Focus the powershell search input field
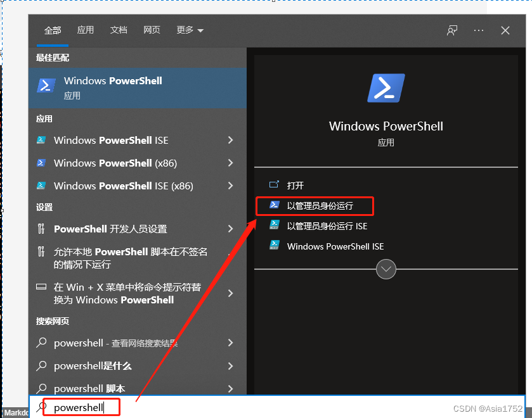532x418 pixels. tap(277, 407)
